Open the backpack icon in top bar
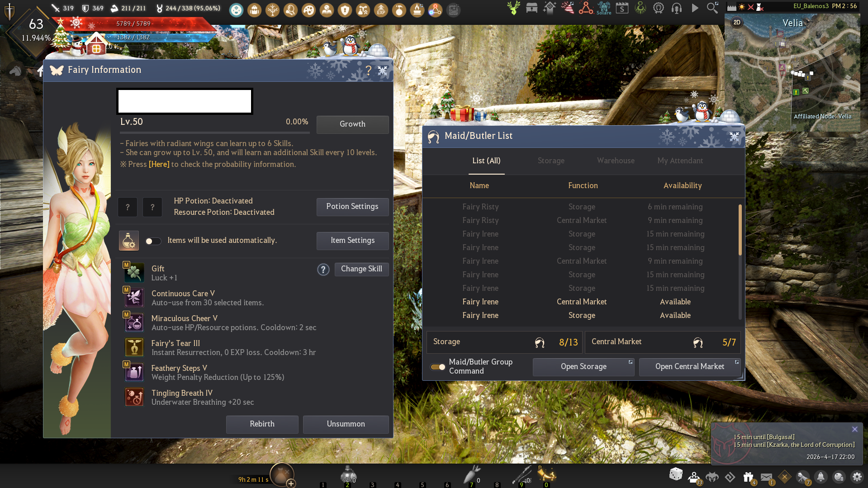The height and width of the screenshot is (488, 868). coord(255,9)
